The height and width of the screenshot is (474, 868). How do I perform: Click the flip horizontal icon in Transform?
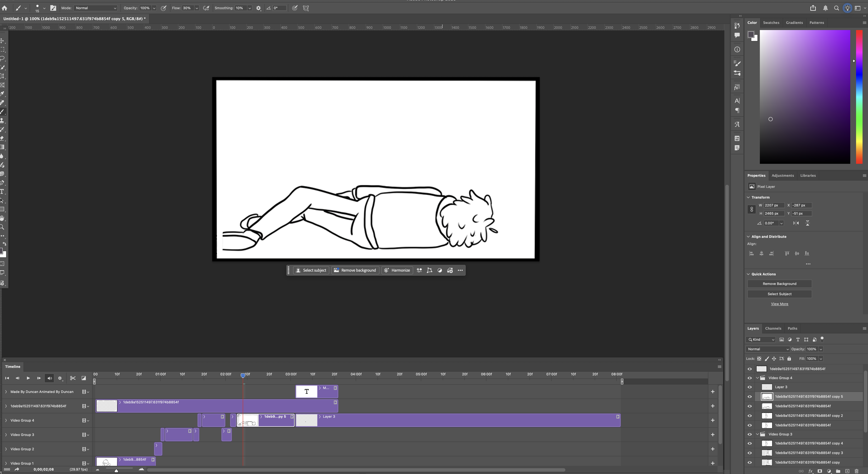coord(796,223)
